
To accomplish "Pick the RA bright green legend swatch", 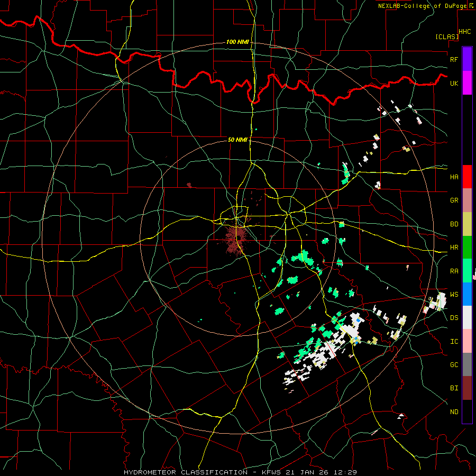I will (x=467, y=271).
